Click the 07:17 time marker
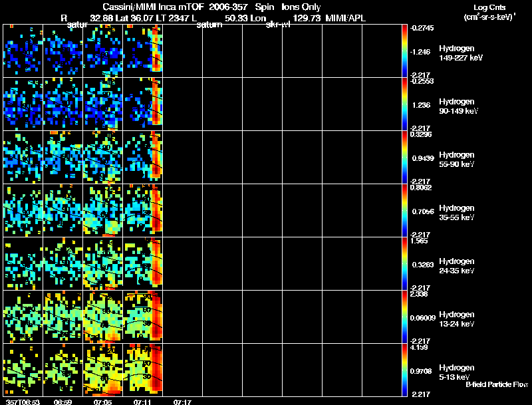This screenshot has width=532, height=405. point(182,402)
